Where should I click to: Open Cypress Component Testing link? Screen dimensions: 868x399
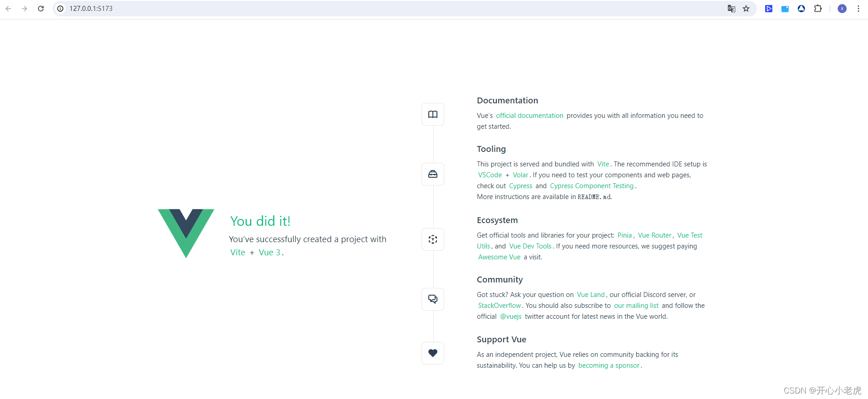point(592,186)
